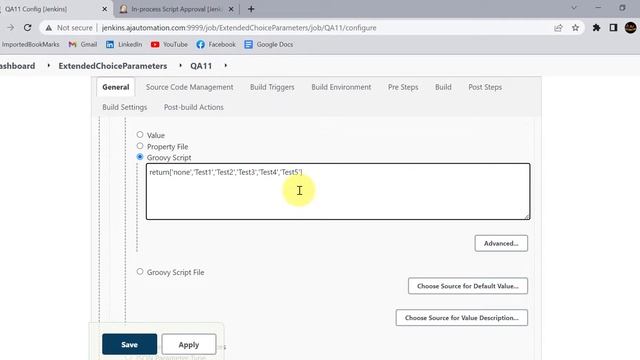Image resolution: width=640 pixels, height=360 pixels.
Task: Click the Not secure warning icon
Action: pyautogui.click(x=49, y=28)
